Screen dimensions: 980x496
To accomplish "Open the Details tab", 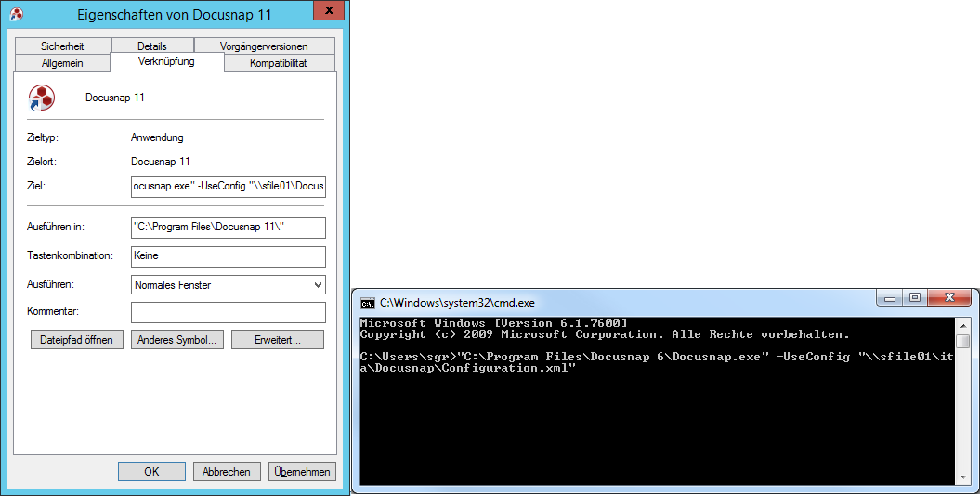I will tap(152, 46).
